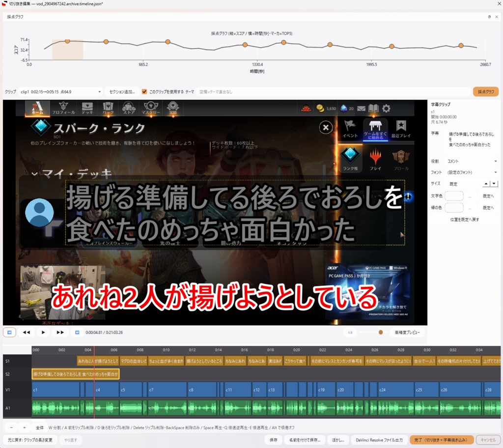This screenshot has width=503, height=448.
Task: Click the 0:20 mark on the time ruler
Action: pos(297,350)
